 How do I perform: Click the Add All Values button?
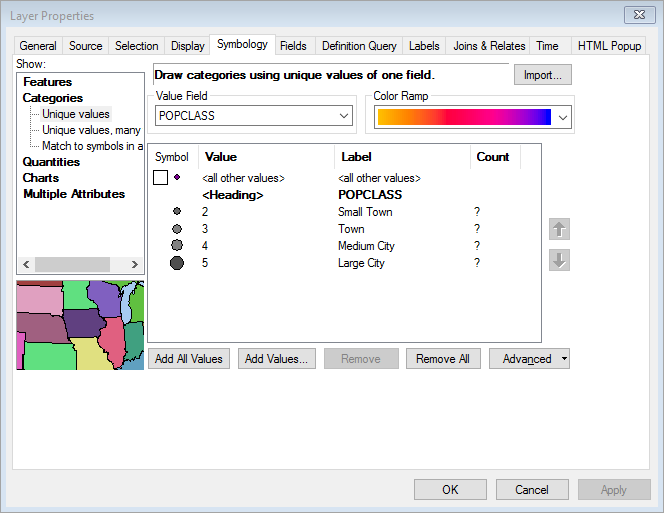(190, 359)
